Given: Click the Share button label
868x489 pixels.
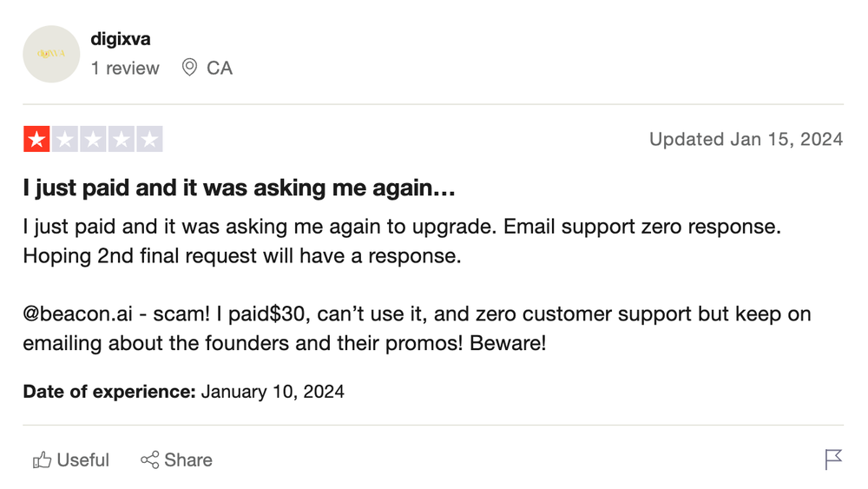Looking at the screenshot, I should (x=188, y=460).
